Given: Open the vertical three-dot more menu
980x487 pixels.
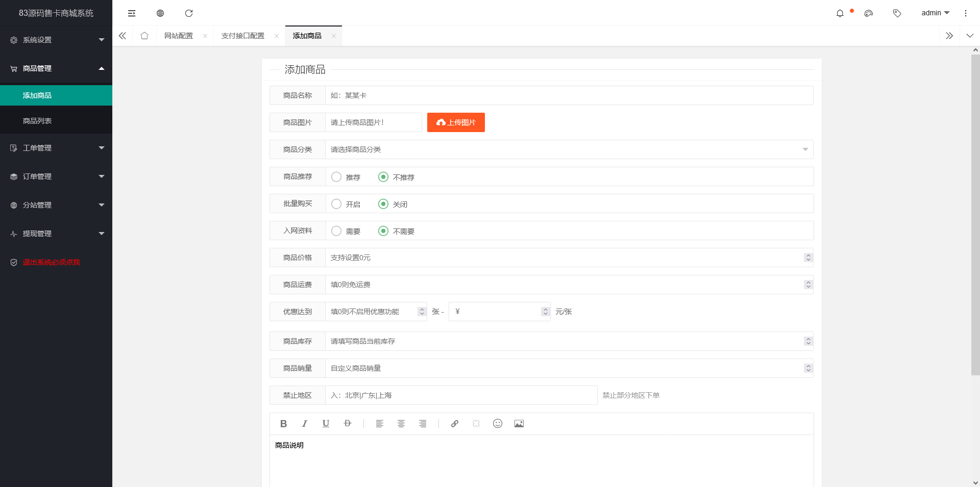Looking at the screenshot, I should 965,13.
